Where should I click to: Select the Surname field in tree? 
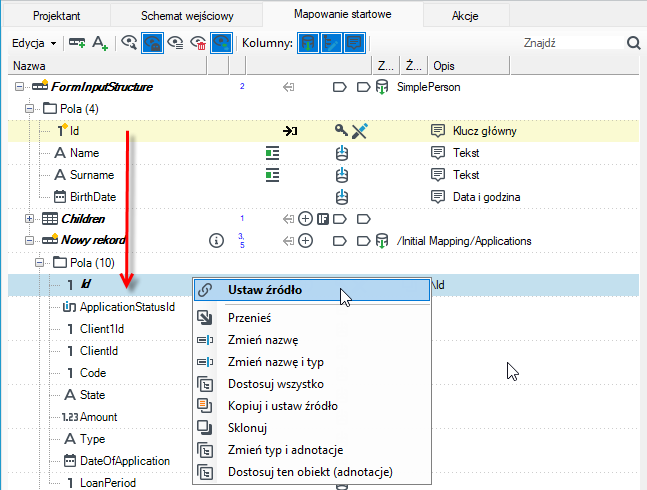click(x=92, y=175)
